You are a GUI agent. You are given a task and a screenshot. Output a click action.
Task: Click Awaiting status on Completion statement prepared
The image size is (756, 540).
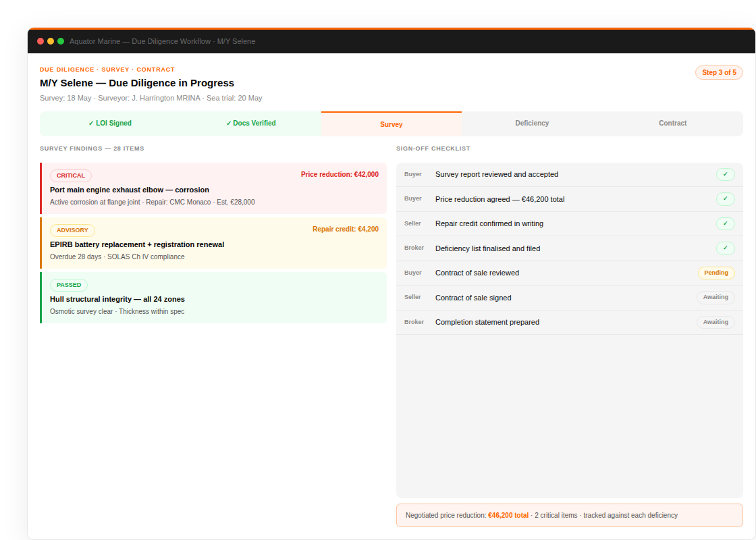point(715,322)
